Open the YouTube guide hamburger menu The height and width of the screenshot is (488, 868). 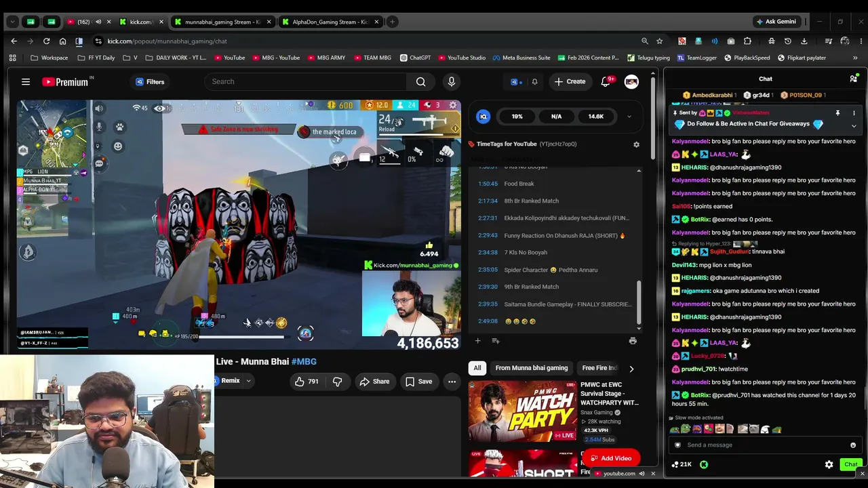click(x=26, y=82)
